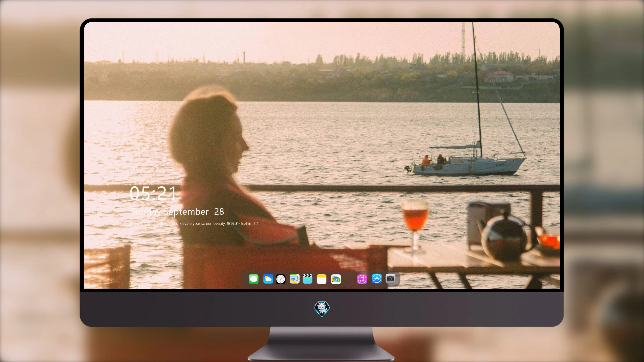Open the Maps app in the dock

[x=294, y=279]
